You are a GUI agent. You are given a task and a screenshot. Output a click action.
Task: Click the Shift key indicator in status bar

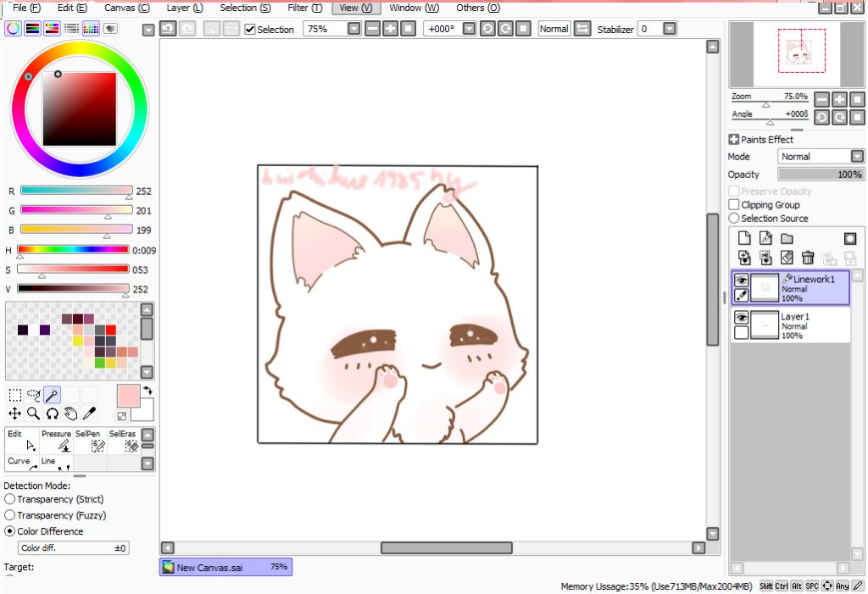tap(766, 586)
